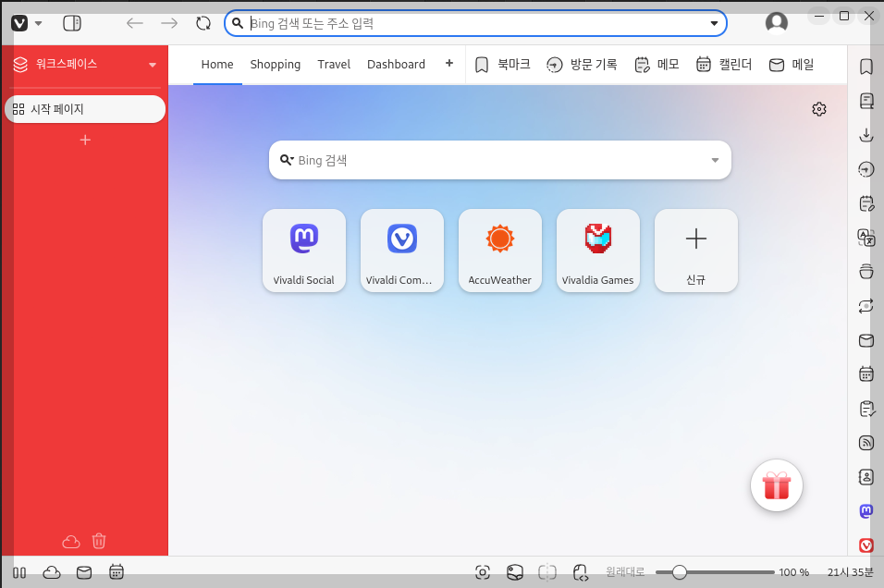Open the Sessions panel
The height and width of the screenshot is (588, 884).
coord(866,306)
